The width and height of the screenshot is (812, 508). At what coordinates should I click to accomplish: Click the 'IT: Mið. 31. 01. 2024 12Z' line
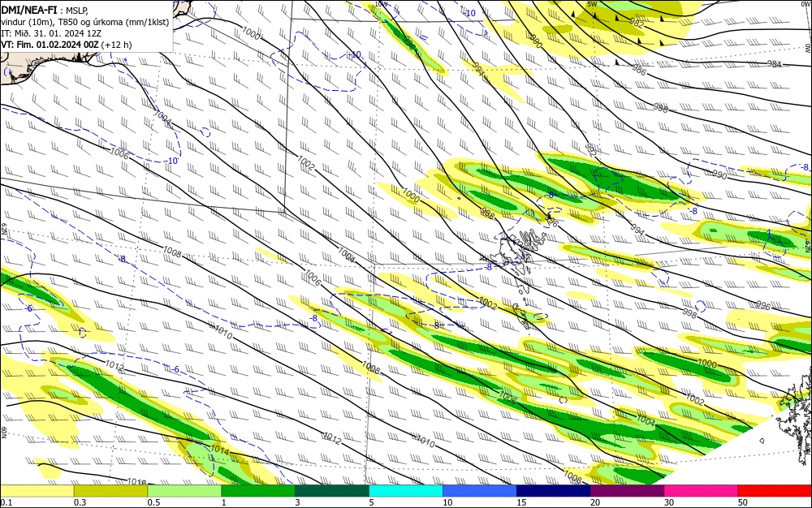click(x=50, y=32)
